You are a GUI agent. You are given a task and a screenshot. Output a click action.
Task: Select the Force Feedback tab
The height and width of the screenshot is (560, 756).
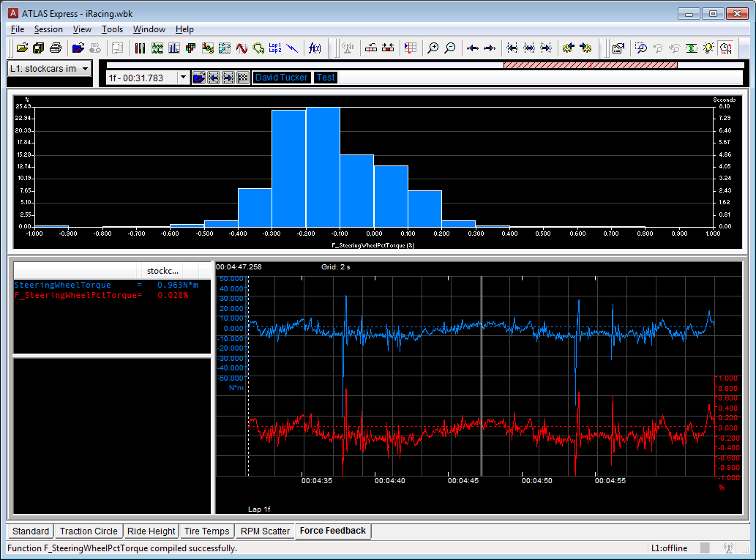click(x=333, y=531)
